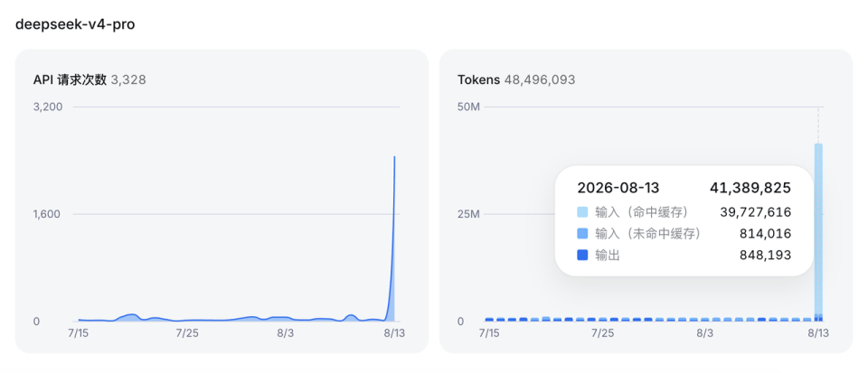This screenshot has width=868, height=373.
Task: Click the 输入（未命中缓存） legend swatch
Action: click(x=582, y=234)
